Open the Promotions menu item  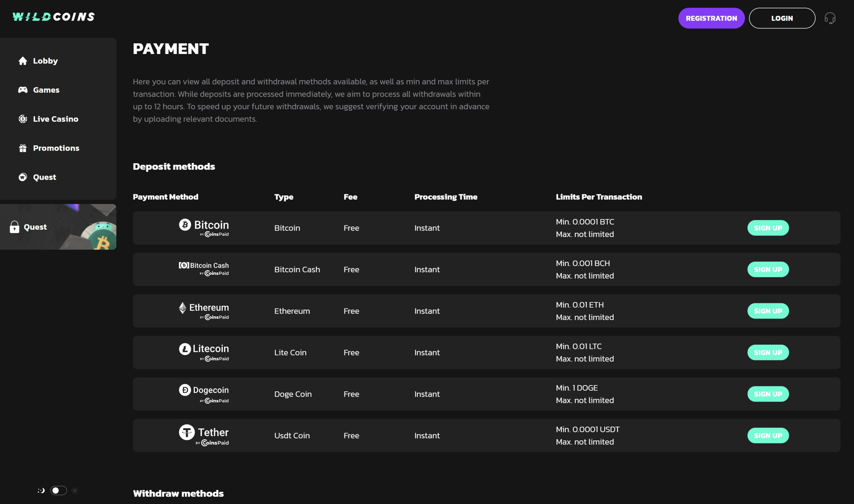[x=56, y=148]
